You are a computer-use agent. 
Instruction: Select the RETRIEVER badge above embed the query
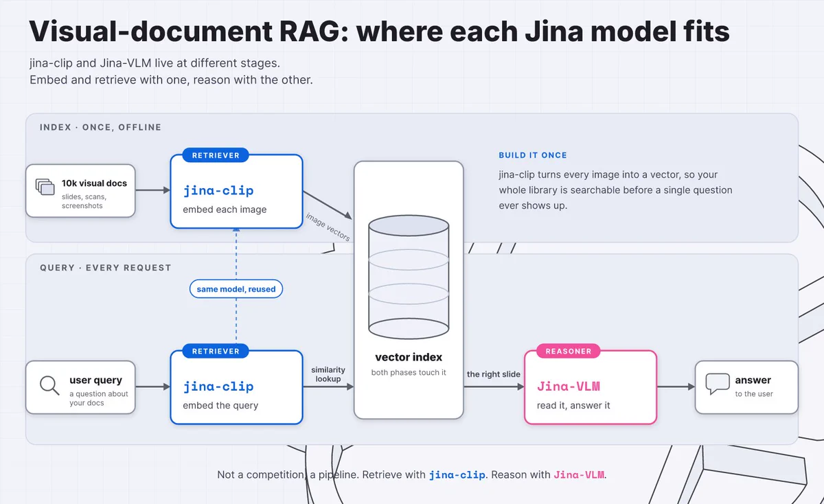click(x=216, y=351)
